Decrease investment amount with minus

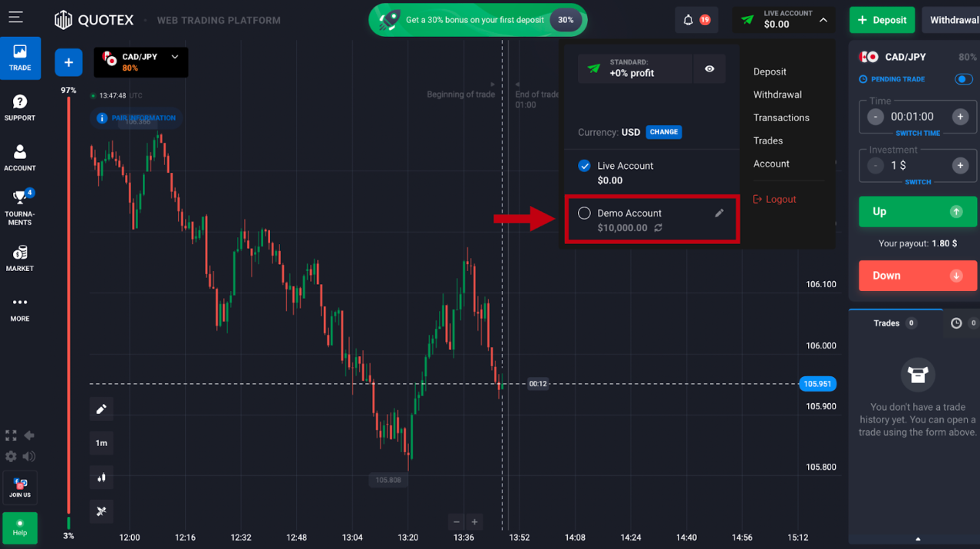pos(876,165)
